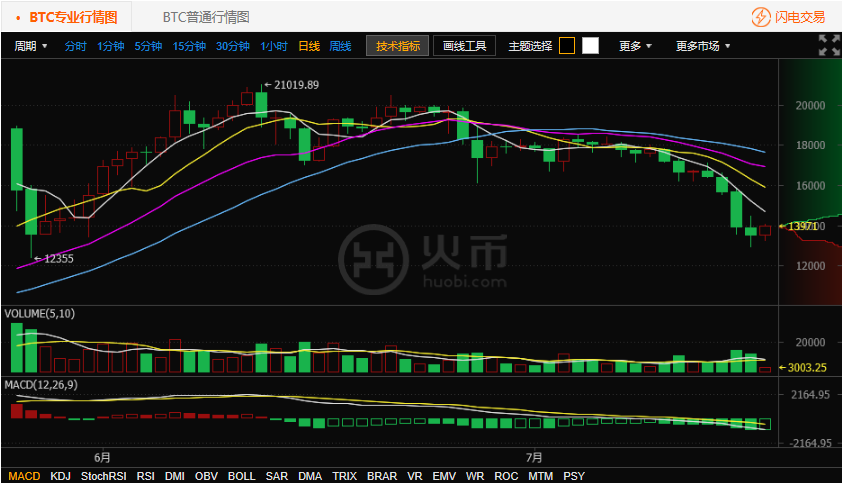Switch to BTC普通行情图 tab
Screen dimensions: 842x483
click(x=206, y=17)
